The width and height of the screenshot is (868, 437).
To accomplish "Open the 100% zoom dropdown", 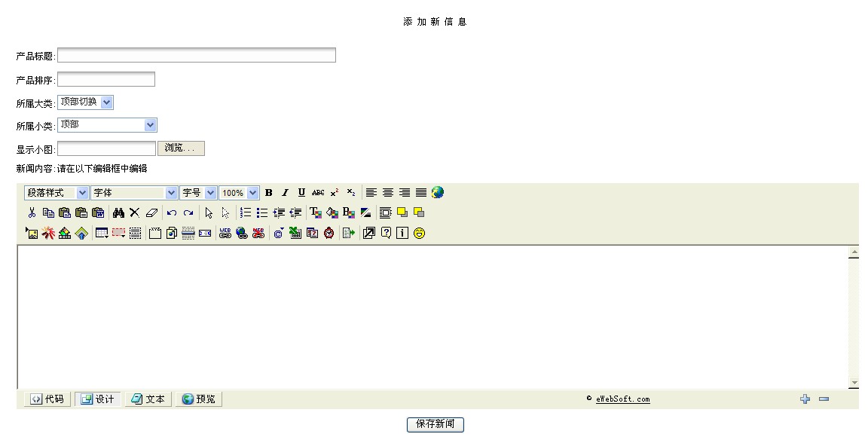I will (x=239, y=193).
